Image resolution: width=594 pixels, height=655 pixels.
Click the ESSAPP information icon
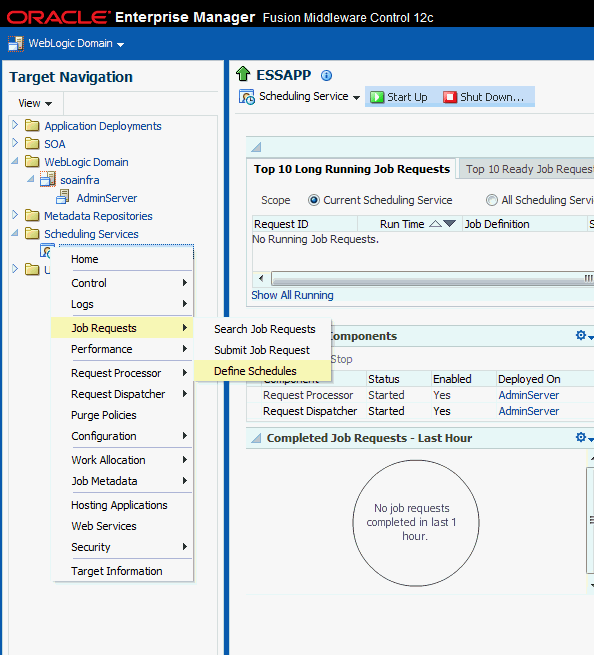click(326, 76)
